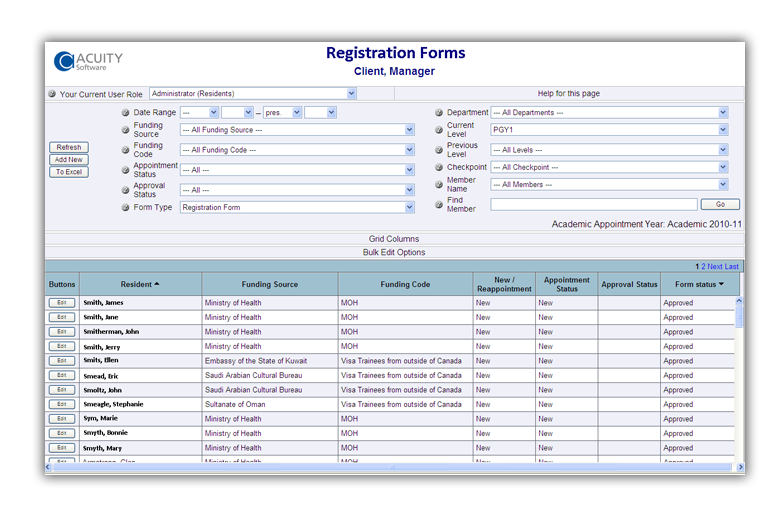Open the first Date Range start dropdown
This screenshot has width=782, height=511.
point(199,113)
